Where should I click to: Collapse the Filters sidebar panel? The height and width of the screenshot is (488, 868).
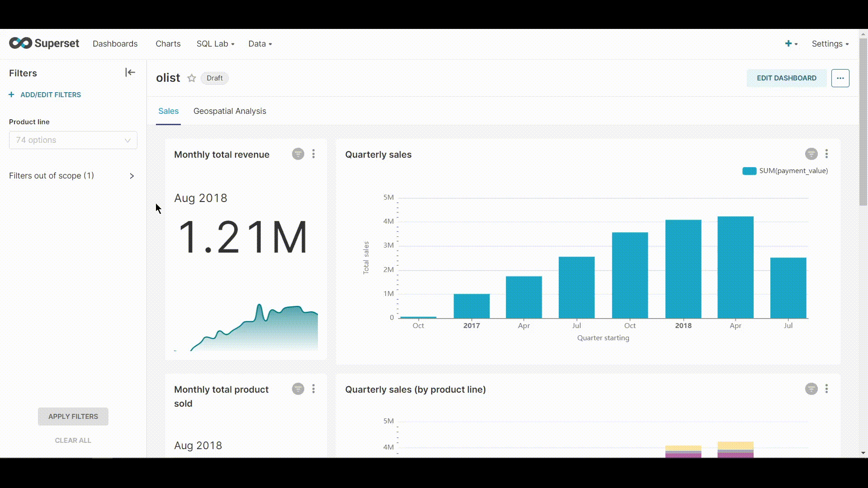(x=130, y=72)
